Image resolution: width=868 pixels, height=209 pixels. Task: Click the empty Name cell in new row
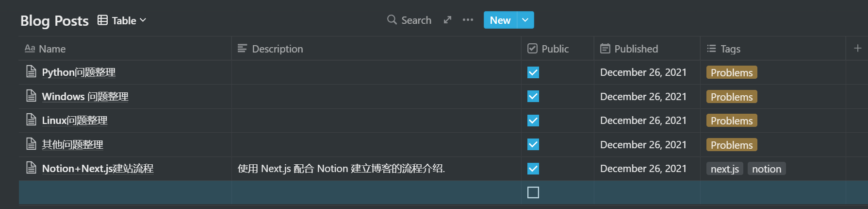[x=125, y=192]
